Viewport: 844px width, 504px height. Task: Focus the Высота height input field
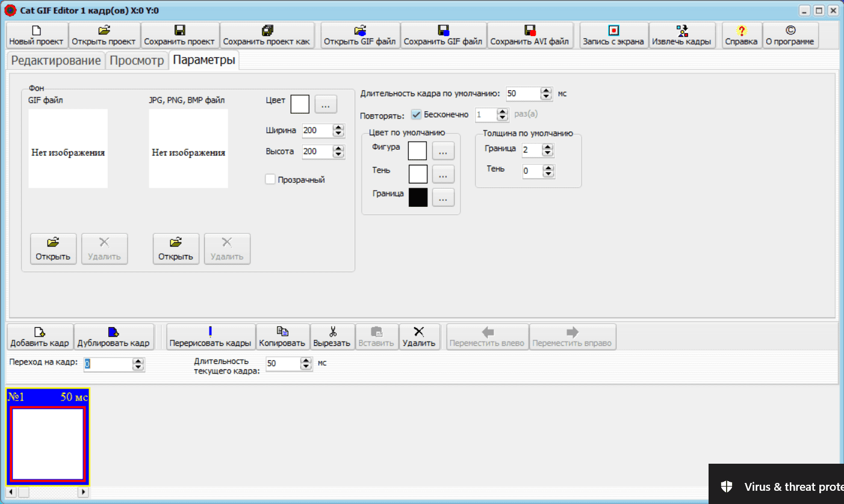317,152
